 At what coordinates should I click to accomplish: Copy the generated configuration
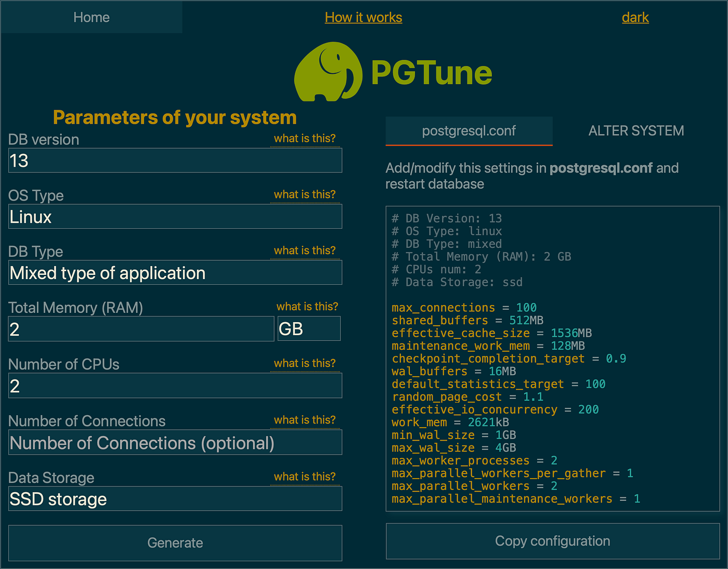pos(552,541)
